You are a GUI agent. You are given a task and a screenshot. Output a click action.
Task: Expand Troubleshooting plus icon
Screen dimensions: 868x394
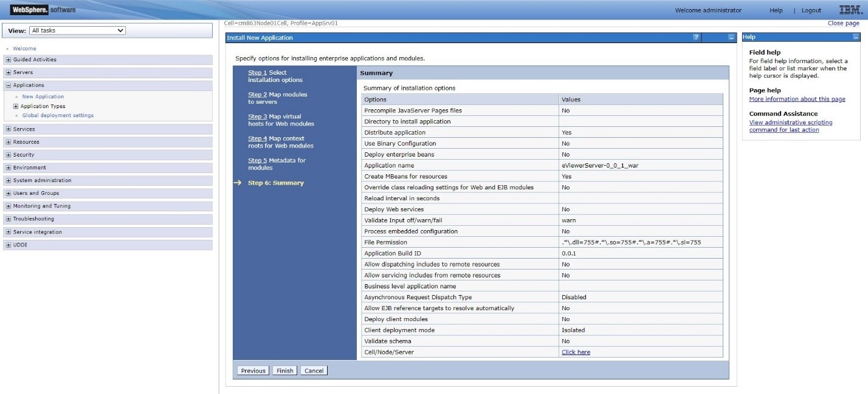[8, 219]
